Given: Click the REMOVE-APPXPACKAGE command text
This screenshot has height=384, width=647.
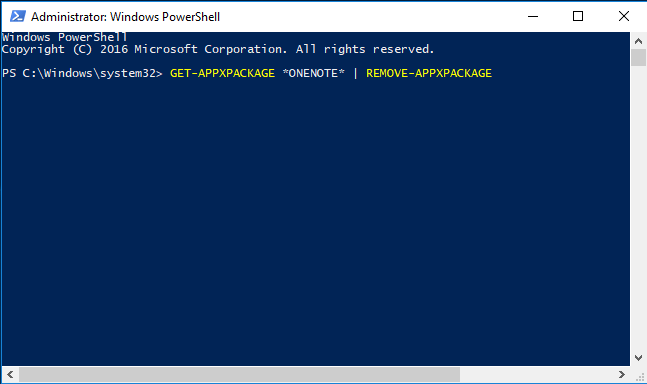Looking at the screenshot, I should pos(429,73).
